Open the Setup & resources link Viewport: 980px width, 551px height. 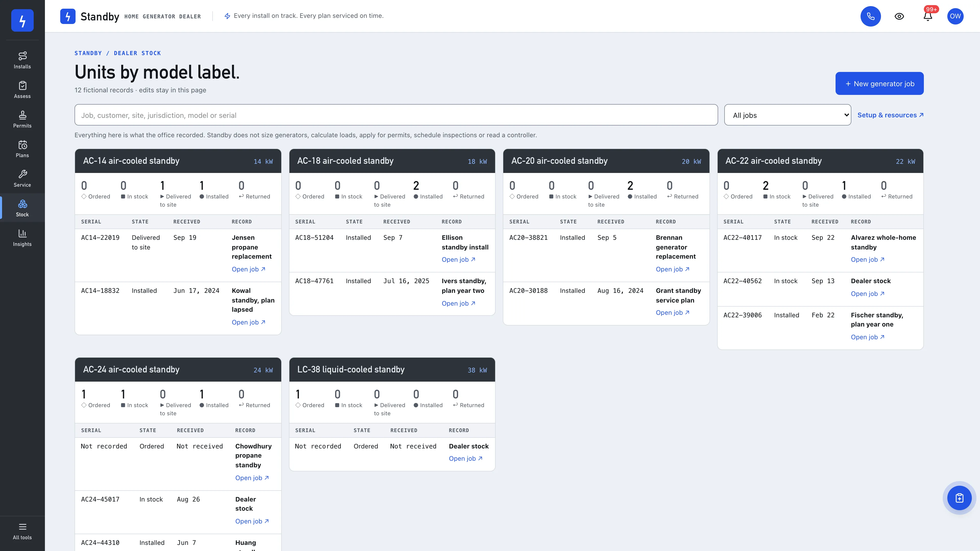point(890,115)
